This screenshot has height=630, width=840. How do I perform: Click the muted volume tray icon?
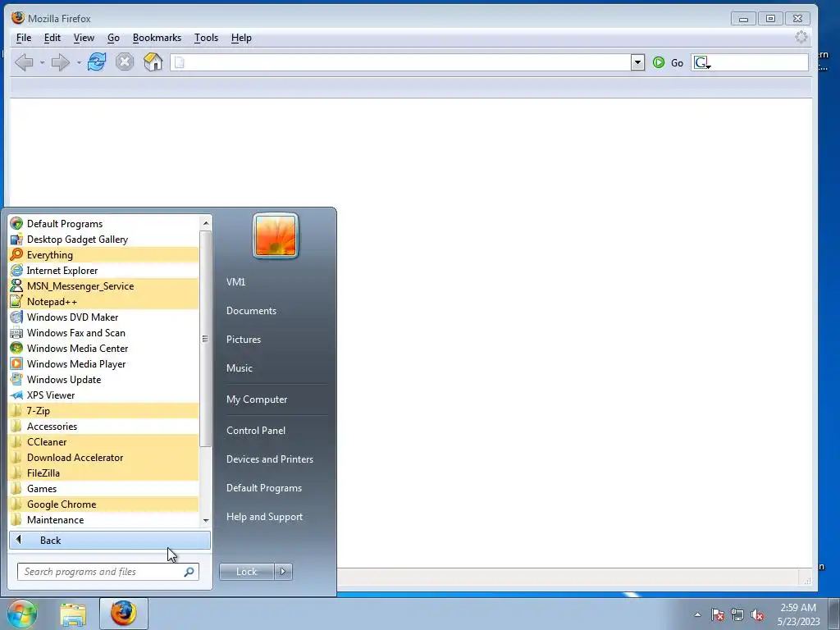pos(757,615)
